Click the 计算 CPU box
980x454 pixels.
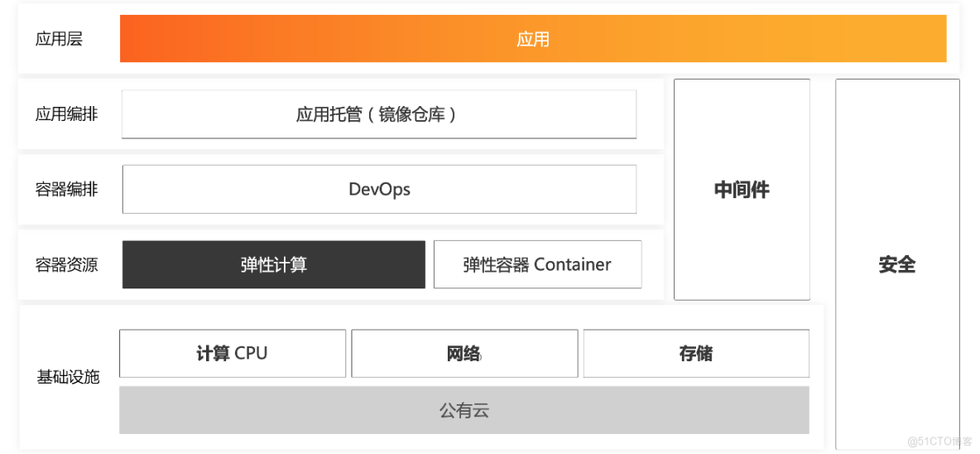[232, 354]
